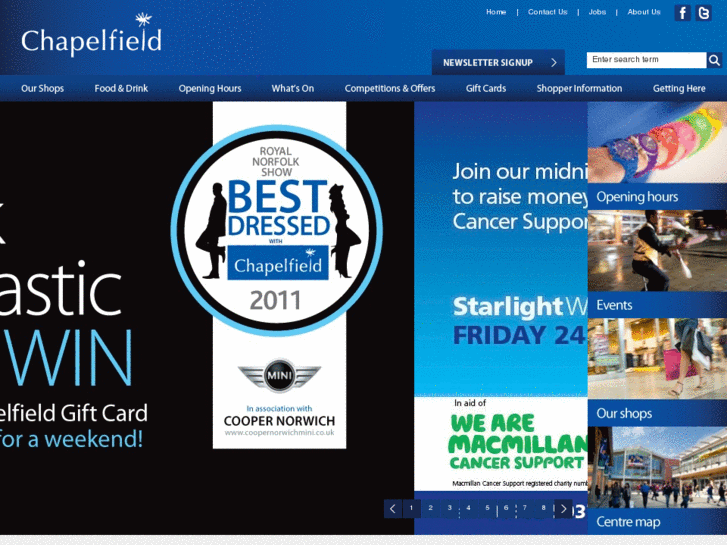Select carousel slide 4
Viewport: 727px width, 545px height.
468,508
